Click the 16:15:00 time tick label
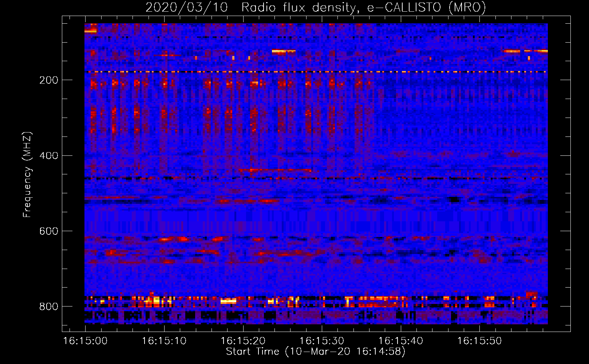Screen dimensions: 589x364 point(85,341)
